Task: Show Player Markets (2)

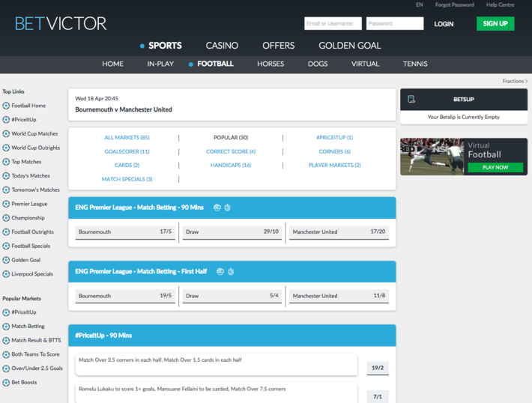Action: [334, 166]
